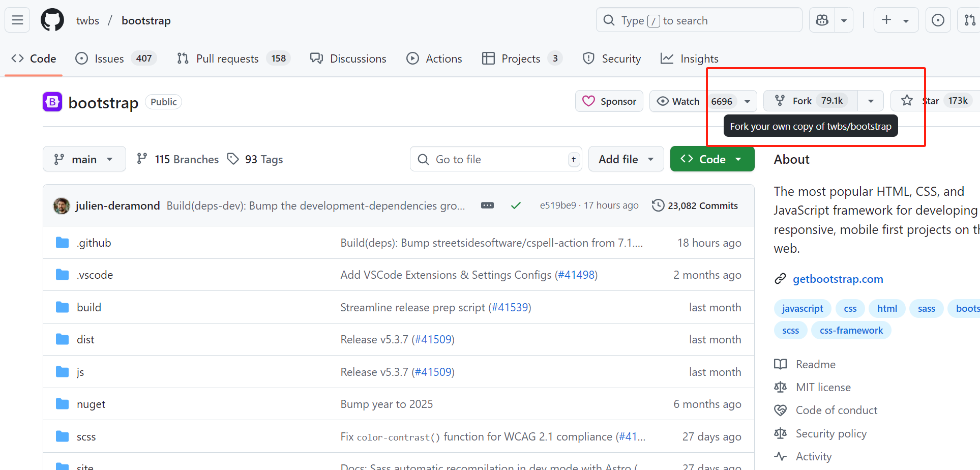Switch to the Issues tab
Screen dimensions: 980x470
point(109,58)
